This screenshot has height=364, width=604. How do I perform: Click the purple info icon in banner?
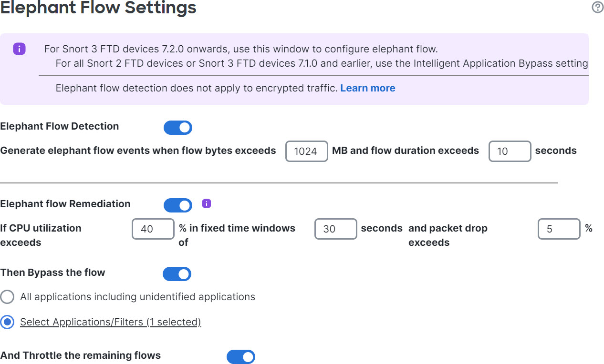[x=19, y=49]
